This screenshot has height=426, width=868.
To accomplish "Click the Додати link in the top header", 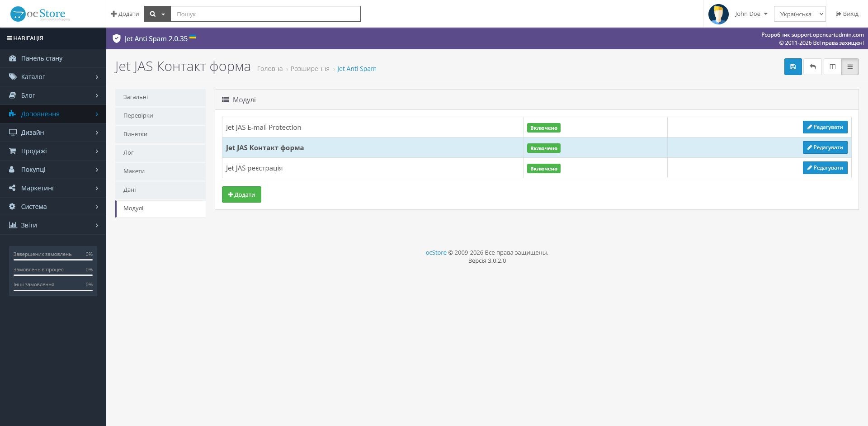I will click(125, 14).
